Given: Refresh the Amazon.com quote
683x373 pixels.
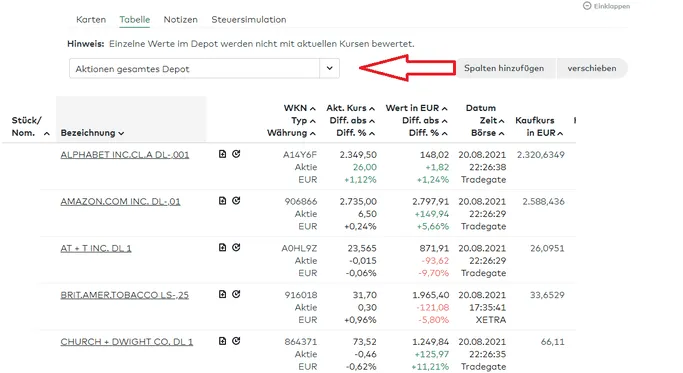Looking at the screenshot, I should [x=236, y=200].
